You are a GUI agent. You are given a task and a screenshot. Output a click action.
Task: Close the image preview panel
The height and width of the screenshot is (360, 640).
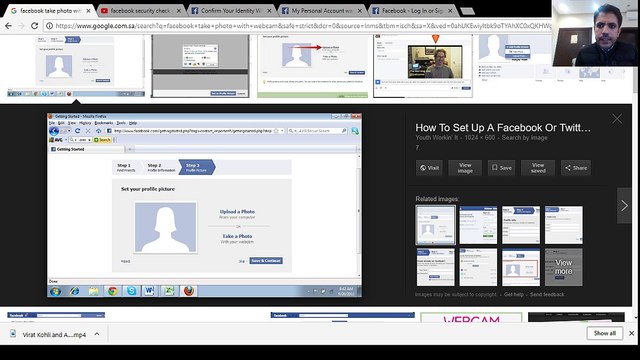click(617, 119)
